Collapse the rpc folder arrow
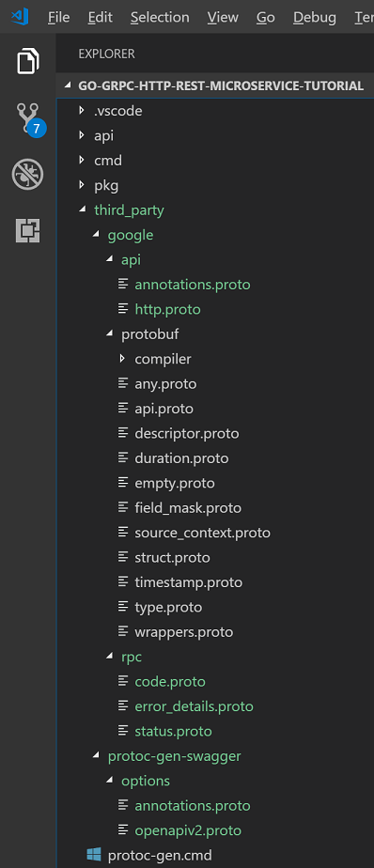 point(110,657)
